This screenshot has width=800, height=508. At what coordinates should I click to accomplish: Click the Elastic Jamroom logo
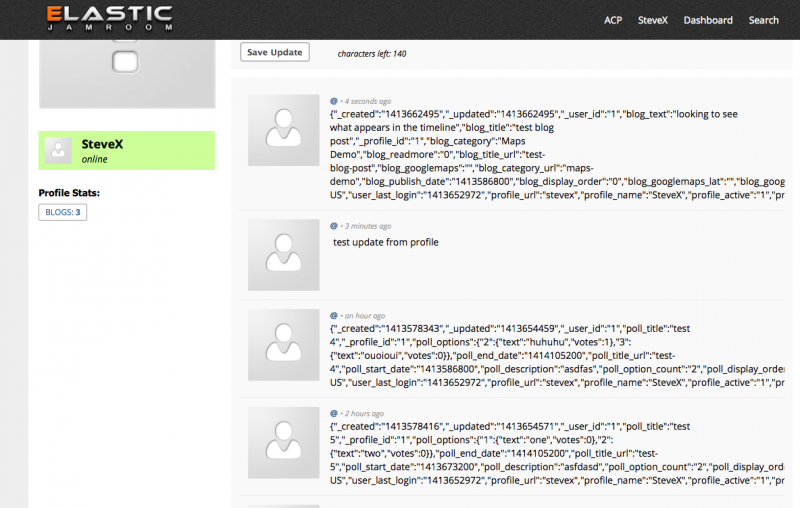click(109, 19)
